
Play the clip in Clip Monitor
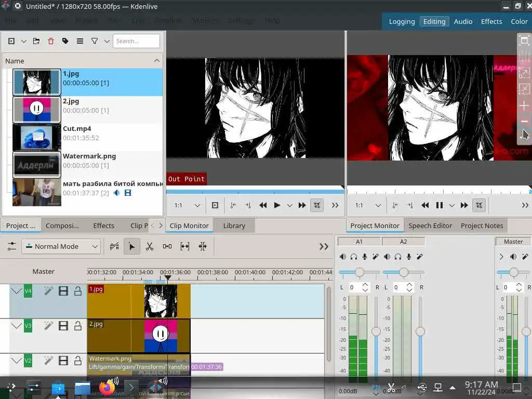coord(277,205)
